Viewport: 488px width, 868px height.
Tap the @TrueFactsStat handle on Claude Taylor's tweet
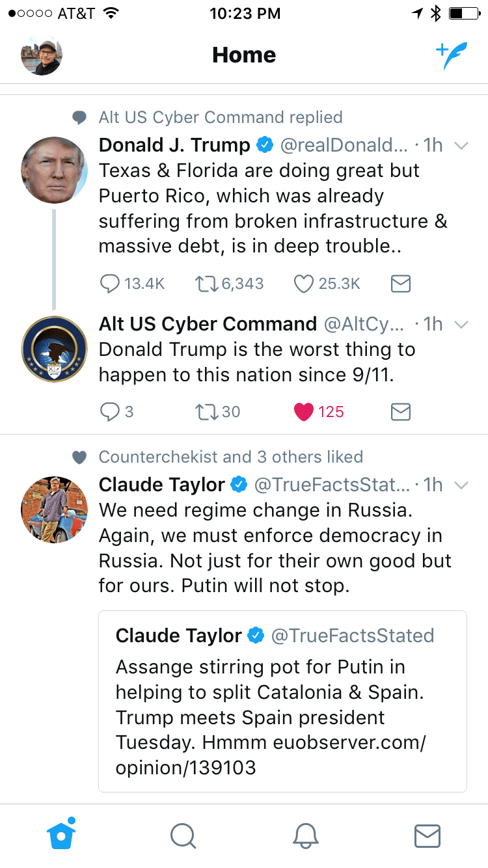tap(332, 485)
